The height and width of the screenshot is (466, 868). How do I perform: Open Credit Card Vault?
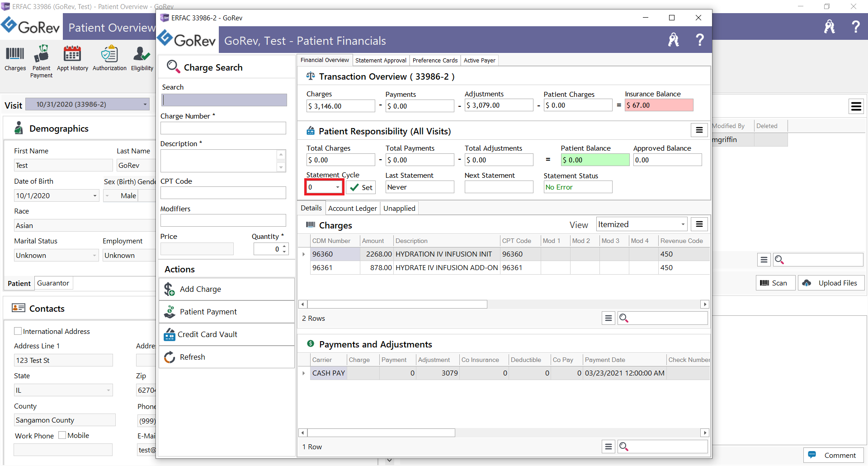tap(226, 334)
